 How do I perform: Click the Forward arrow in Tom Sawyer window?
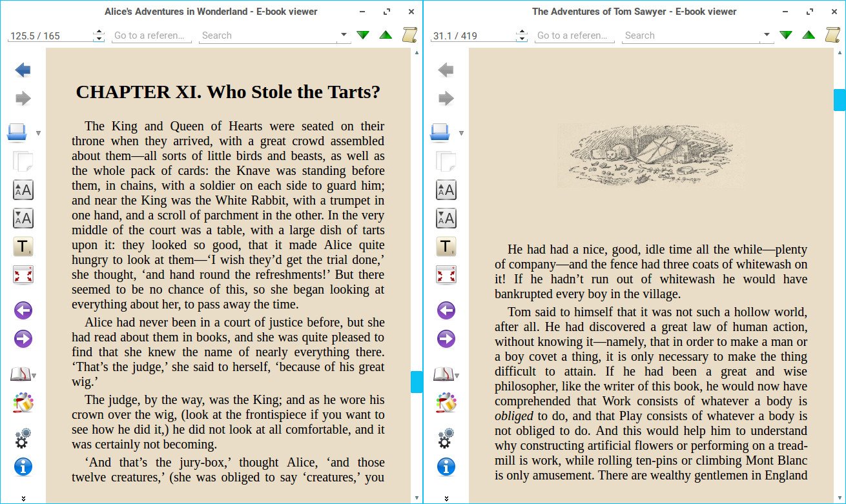click(446, 99)
